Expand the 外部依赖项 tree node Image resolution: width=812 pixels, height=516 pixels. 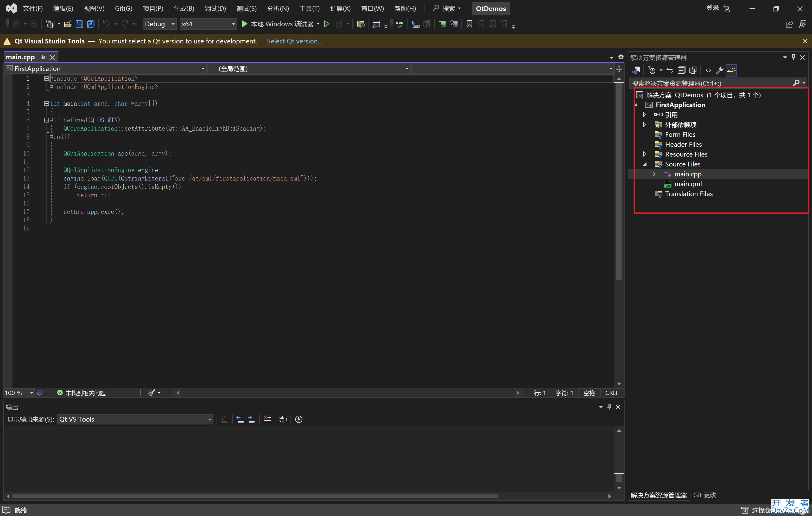pos(644,125)
